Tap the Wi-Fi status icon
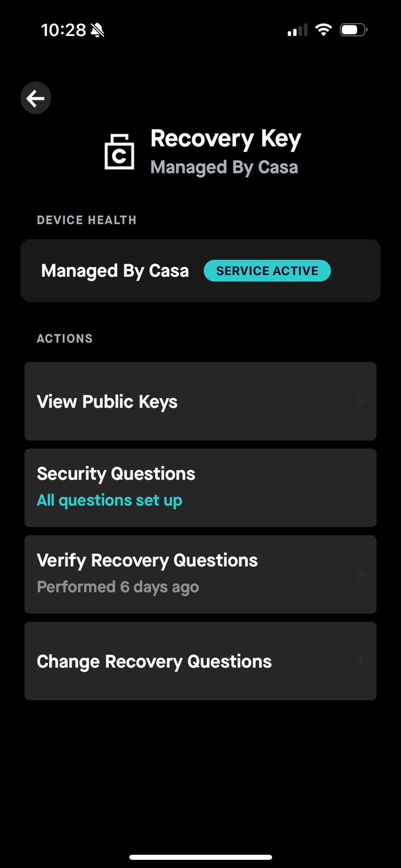Screen dimensions: 401x868 323,29
